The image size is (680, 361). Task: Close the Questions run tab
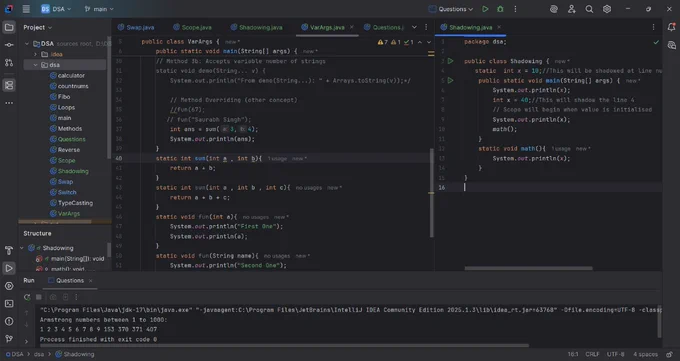[91, 281]
